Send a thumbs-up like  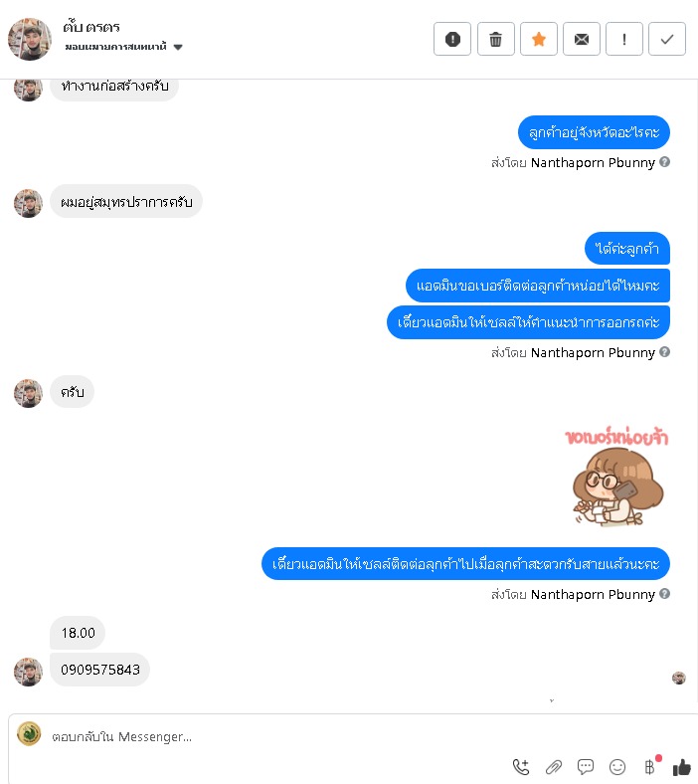[x=681, y=766]
